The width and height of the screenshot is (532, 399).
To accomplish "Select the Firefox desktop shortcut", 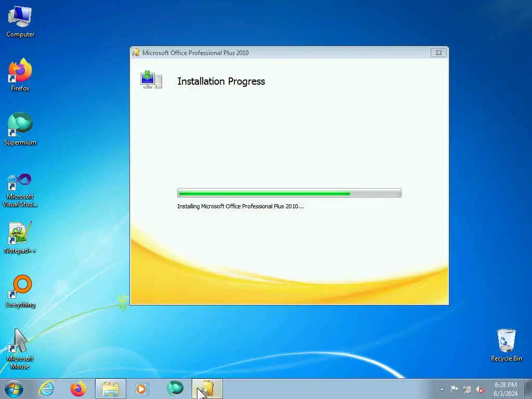I will pos(20,75).
